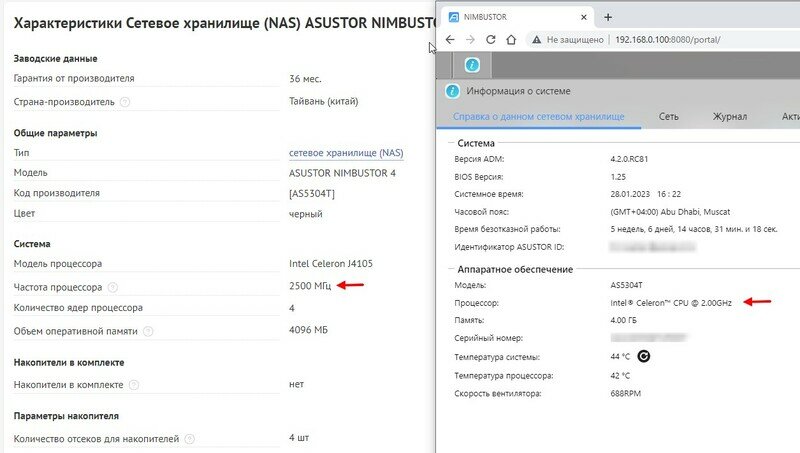Show help for 'Частота процессора'

pos(113,287)
